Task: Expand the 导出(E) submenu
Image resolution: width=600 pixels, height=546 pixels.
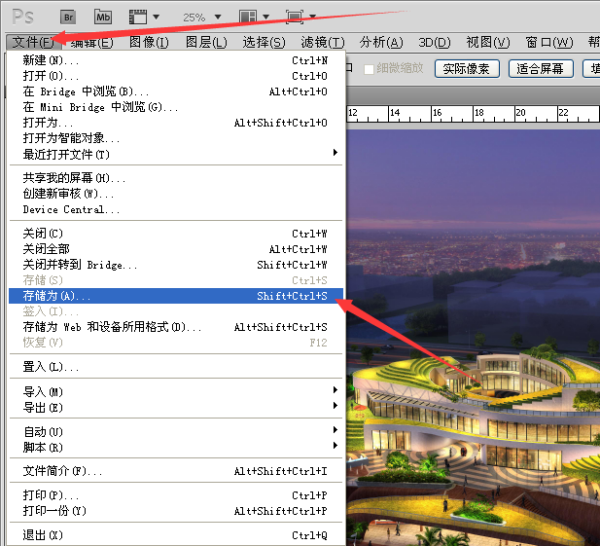Action: point(176,407)
